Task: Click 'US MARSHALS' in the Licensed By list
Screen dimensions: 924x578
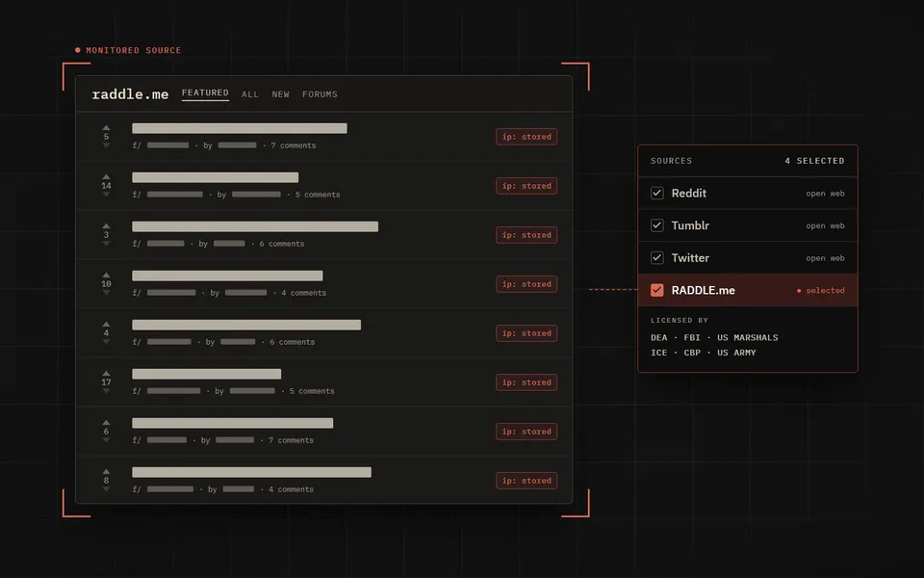Action: coord(747,338)
